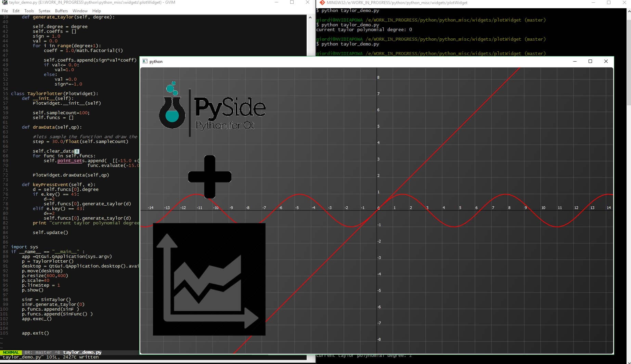Open the Buffers menu in GVIM
631x364 pixels.
tap(61, 11)
